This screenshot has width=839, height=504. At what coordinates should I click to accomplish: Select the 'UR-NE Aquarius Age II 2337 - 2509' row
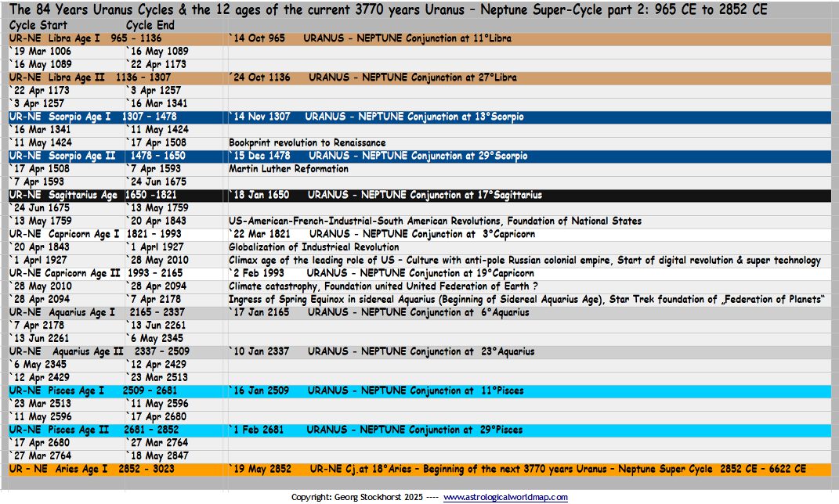point(420,351)
